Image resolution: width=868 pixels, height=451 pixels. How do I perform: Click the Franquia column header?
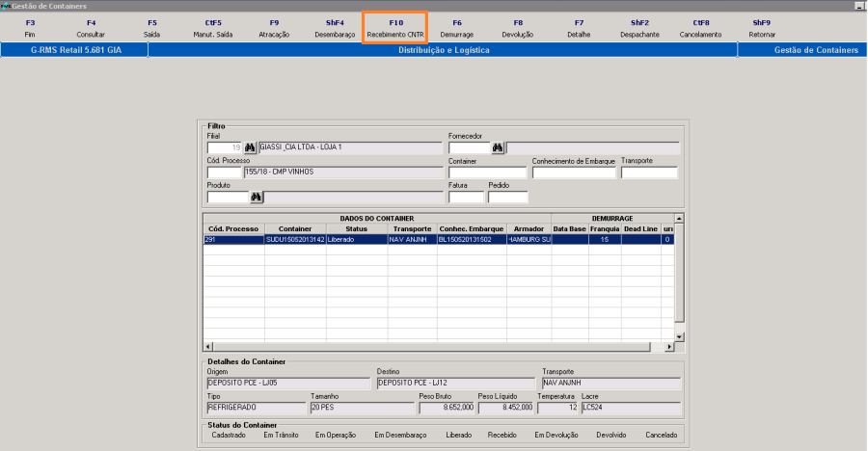pyautogui.click(x=605, y=229)
